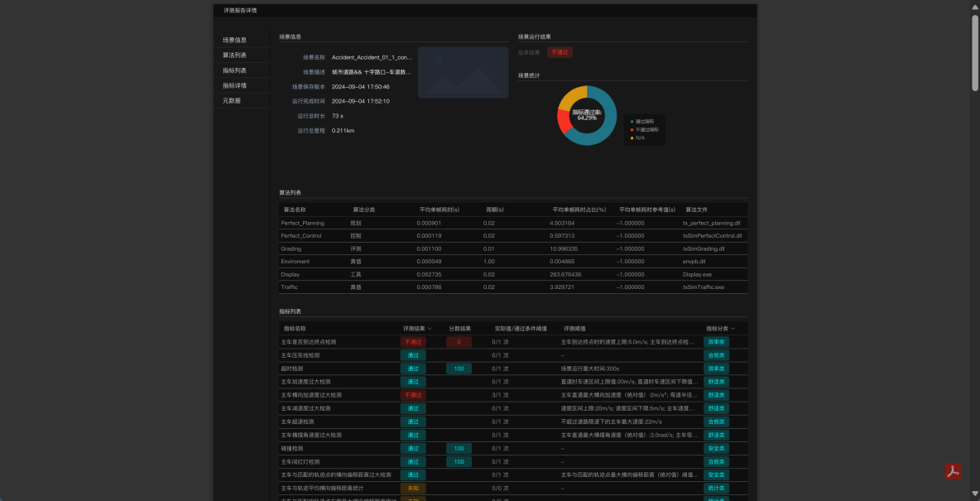This screenshot has height=501, width=980.
Task: Toggle the 不通过指标 legend entry
Action: [646, 129]
